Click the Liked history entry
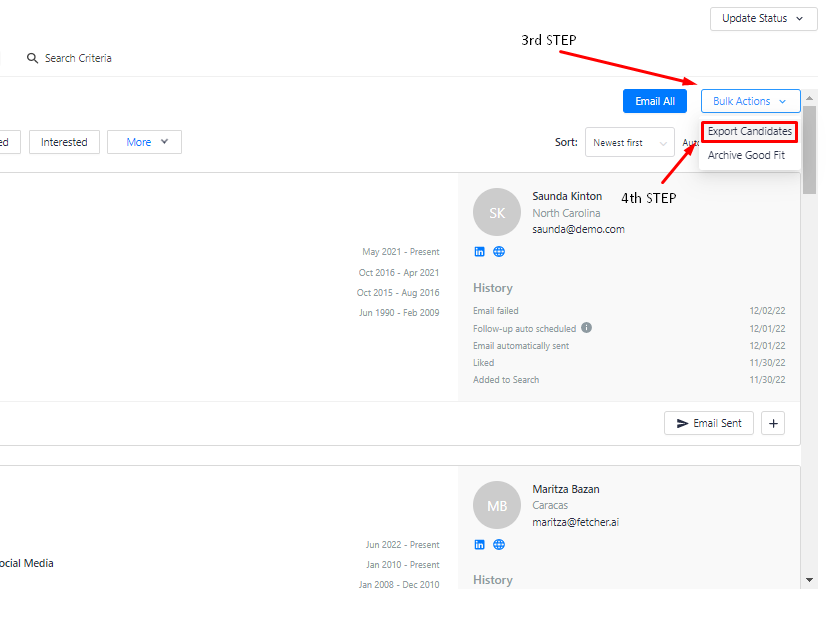This screenshot has height=620, width=830. [483, 363]
